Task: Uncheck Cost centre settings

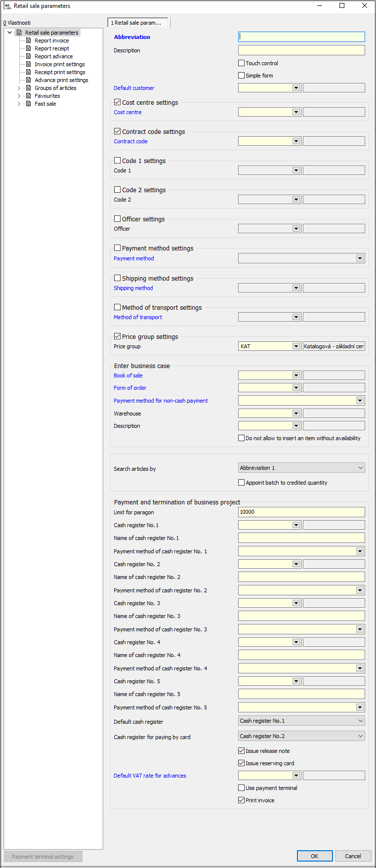Action: pyautogui.click(x=118, y=102)
